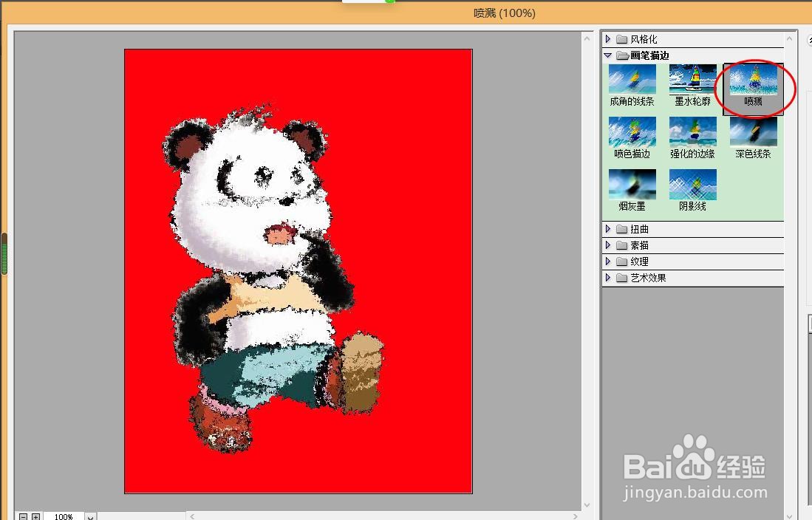Image resolution: width=812 pixels, height=520 pixels.
Task: Click the preview vertical scrollbar up arrow
Action: (x=587, y=38)
